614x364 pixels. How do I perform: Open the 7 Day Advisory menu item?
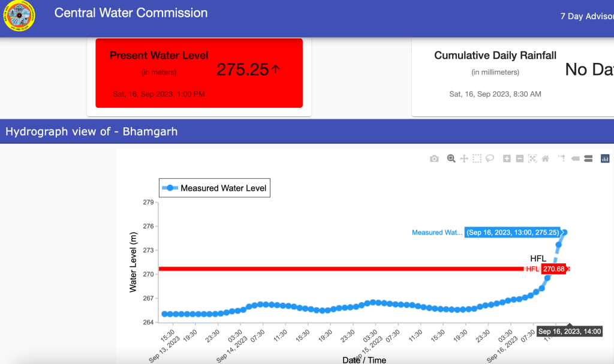[x=586, y=16]
